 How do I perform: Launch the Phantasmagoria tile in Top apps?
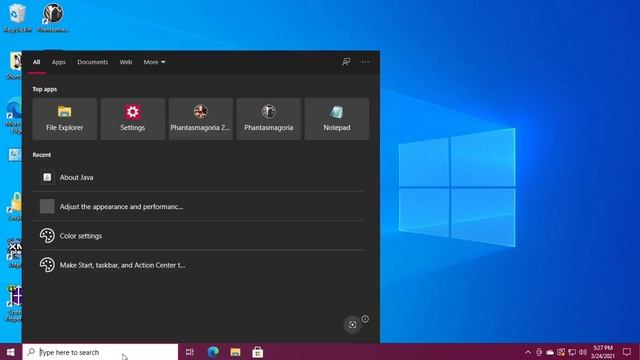(269, 119)
